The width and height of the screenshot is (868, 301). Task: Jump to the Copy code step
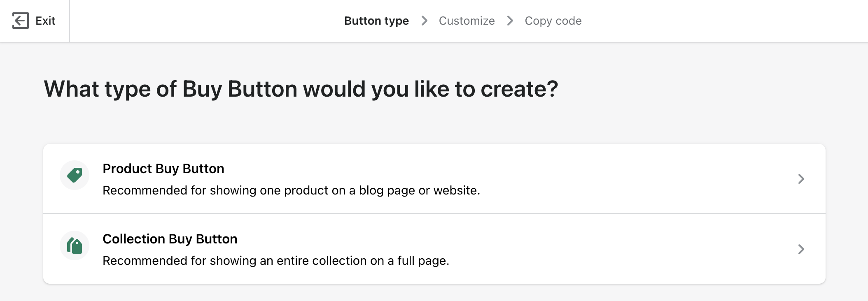[553, 21]
